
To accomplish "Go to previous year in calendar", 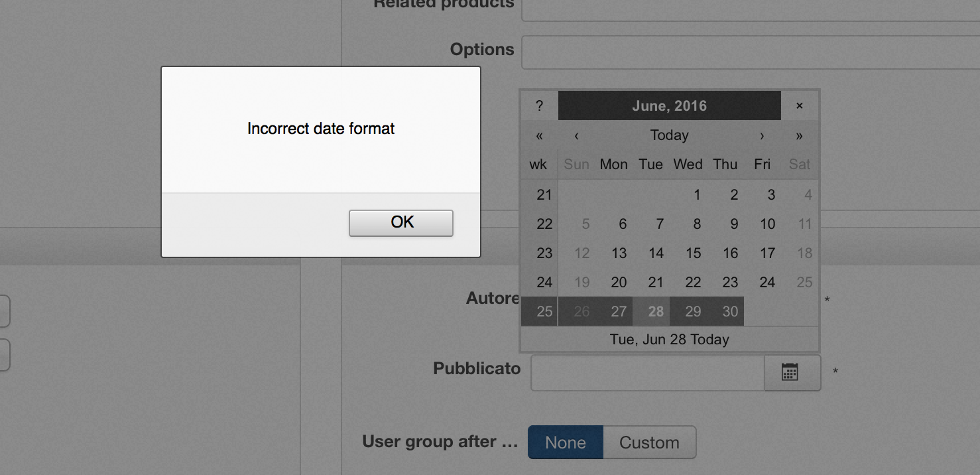I will tap(539, 135).
